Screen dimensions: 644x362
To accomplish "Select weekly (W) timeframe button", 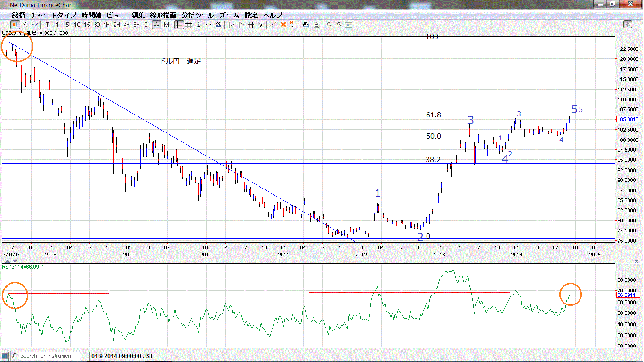I will [x=156, y=25].
